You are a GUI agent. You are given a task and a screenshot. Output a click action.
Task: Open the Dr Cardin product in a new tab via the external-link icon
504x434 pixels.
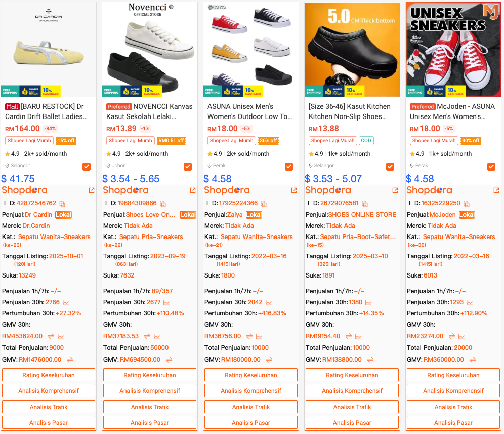(92, 190)
